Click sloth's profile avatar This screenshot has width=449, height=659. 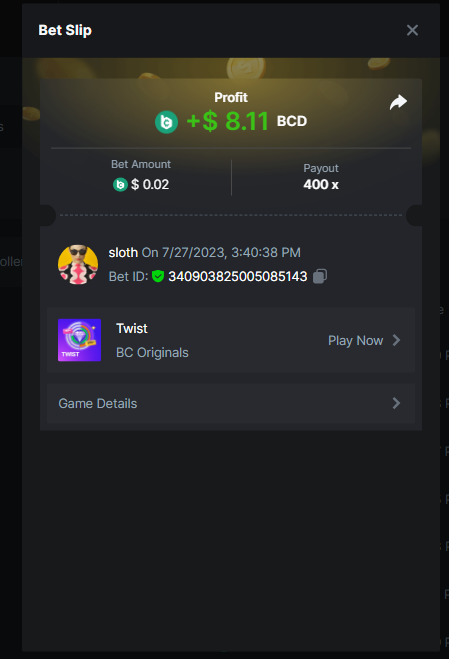78,265
